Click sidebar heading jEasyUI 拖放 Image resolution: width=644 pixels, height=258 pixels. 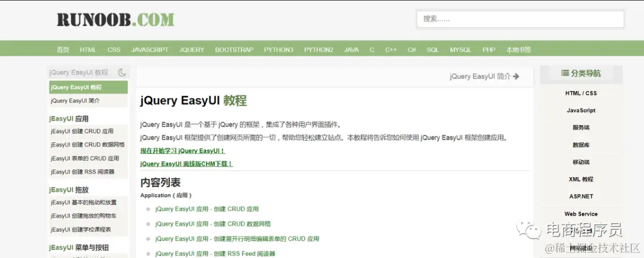(x=69, y=190)
